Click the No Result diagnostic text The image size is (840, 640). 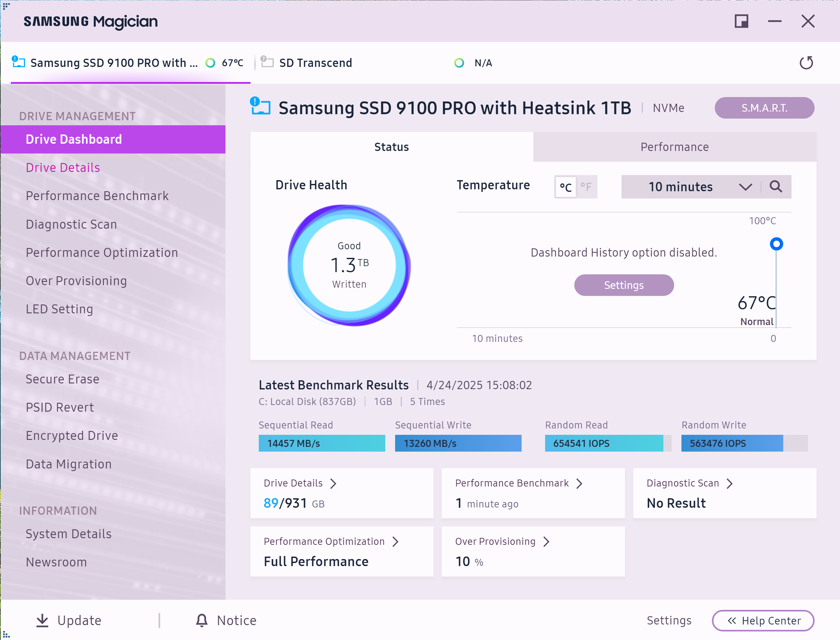[676, 503]
